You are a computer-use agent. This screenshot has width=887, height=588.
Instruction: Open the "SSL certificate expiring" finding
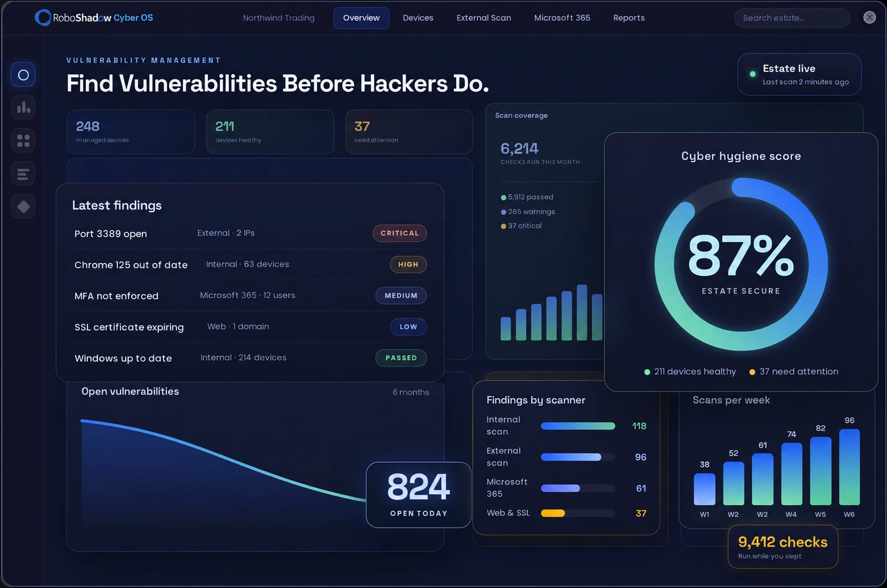pos(251,327)
